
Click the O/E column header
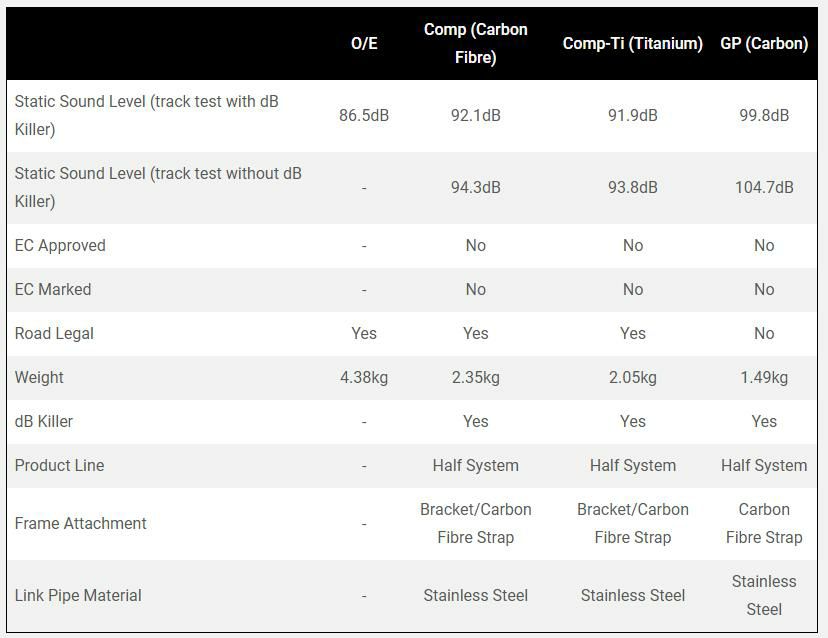[x=364, y=44]
